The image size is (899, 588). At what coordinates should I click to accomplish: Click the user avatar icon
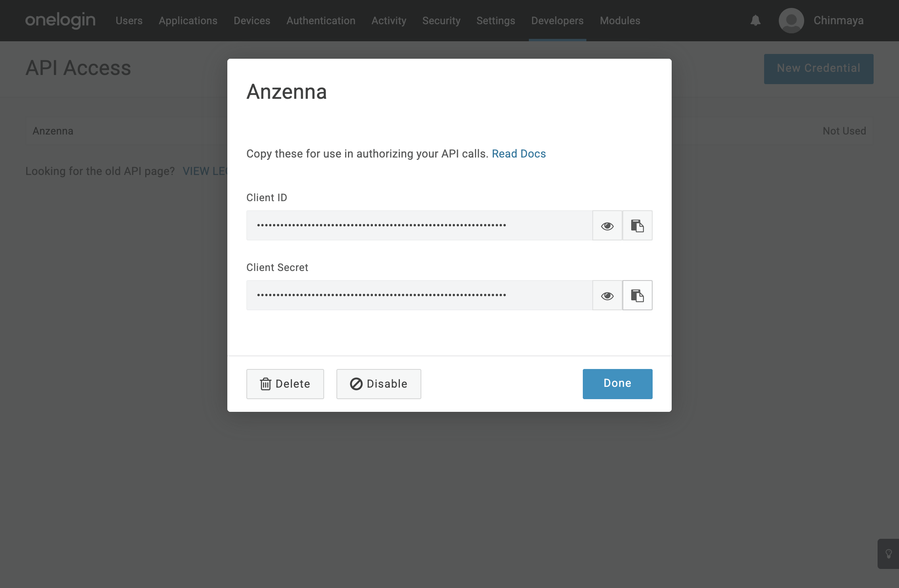[x=791, y=21]
